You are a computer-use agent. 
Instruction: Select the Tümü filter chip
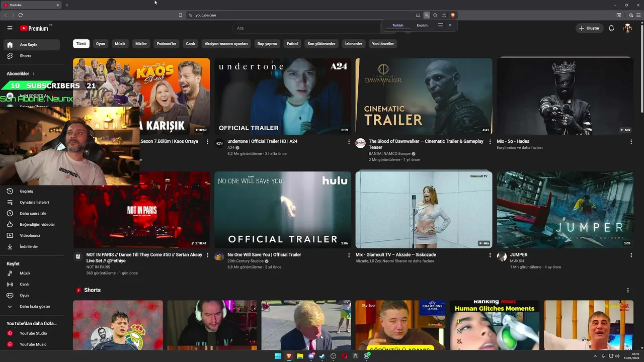click(81, 44)
